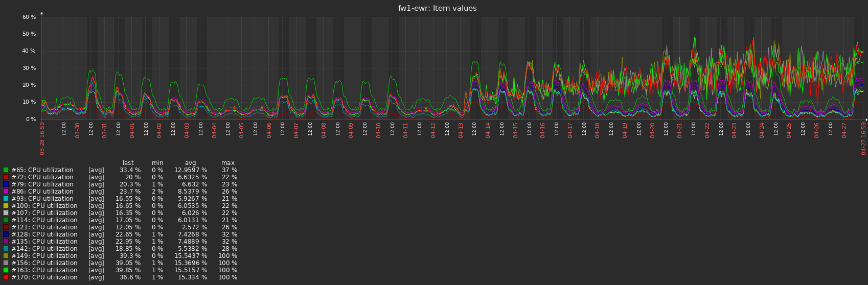This screenshot has height=285, width=868.
Task: Click the bright green swatch for #163
Action: coord(6,270)
